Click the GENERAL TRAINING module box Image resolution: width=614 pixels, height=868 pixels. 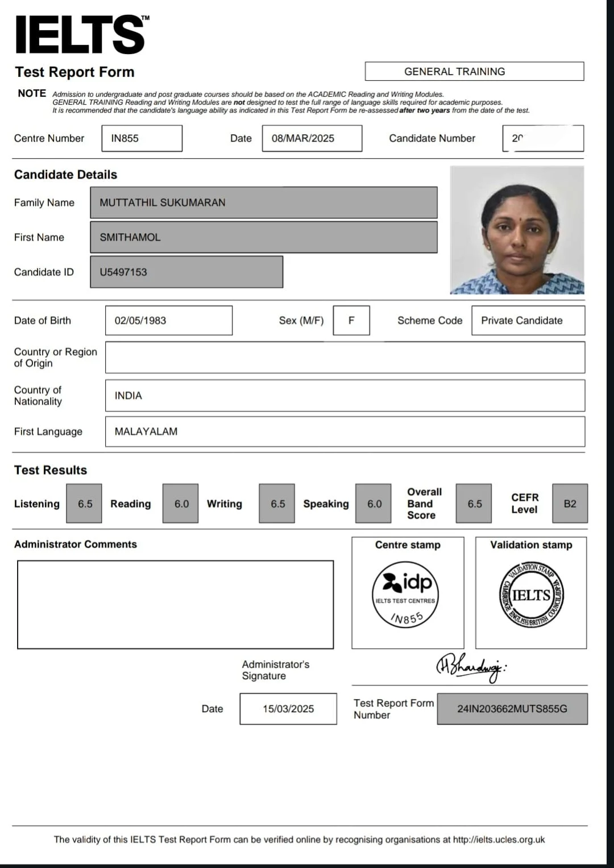(x=474, y=71)
